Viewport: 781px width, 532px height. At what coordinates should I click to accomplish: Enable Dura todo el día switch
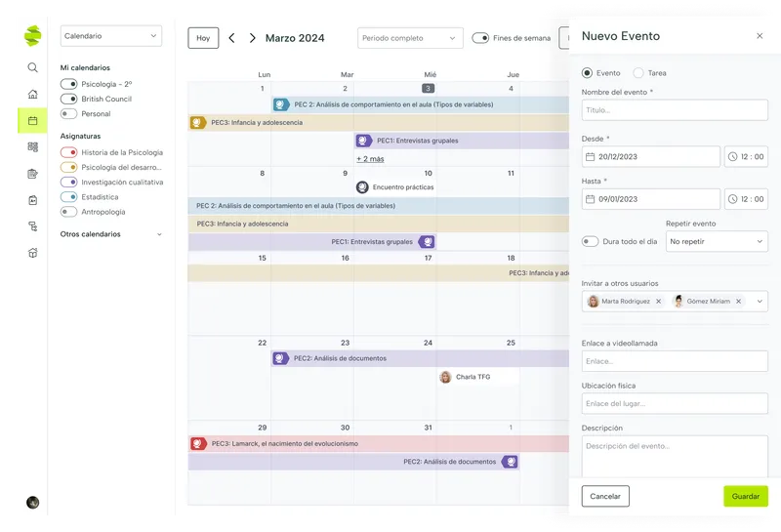591,241
